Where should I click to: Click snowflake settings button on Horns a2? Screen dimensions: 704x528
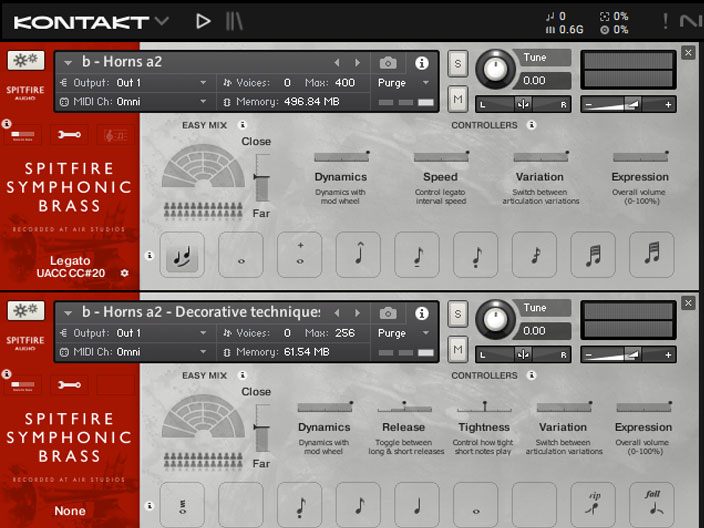[26, 60]
